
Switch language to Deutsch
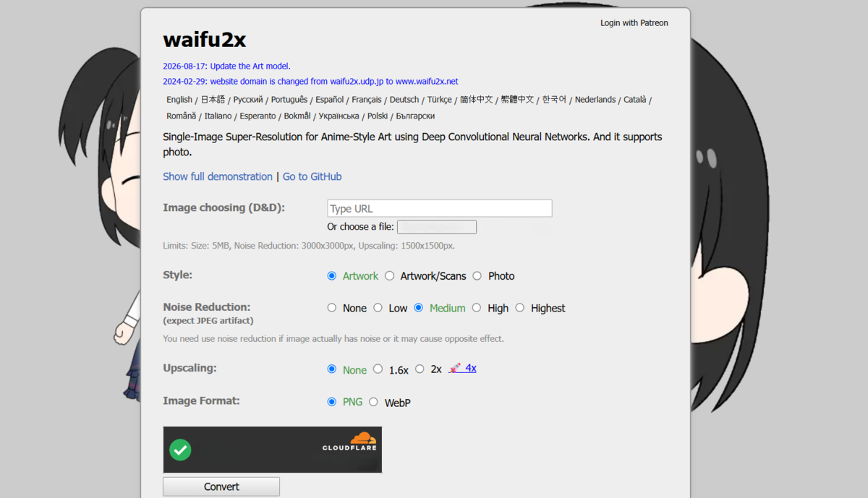(404, 100)
